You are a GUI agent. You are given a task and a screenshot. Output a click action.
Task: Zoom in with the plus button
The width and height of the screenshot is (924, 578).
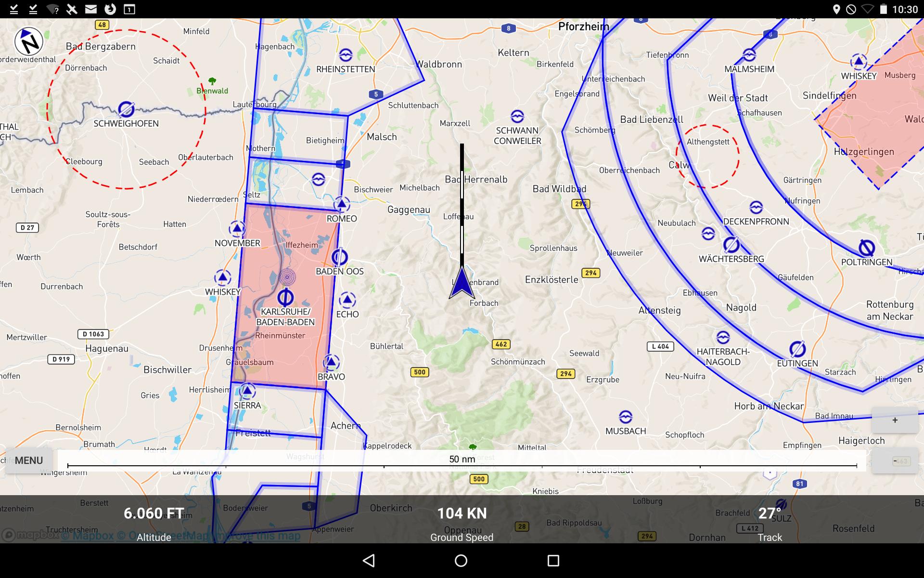click(895, 420)
